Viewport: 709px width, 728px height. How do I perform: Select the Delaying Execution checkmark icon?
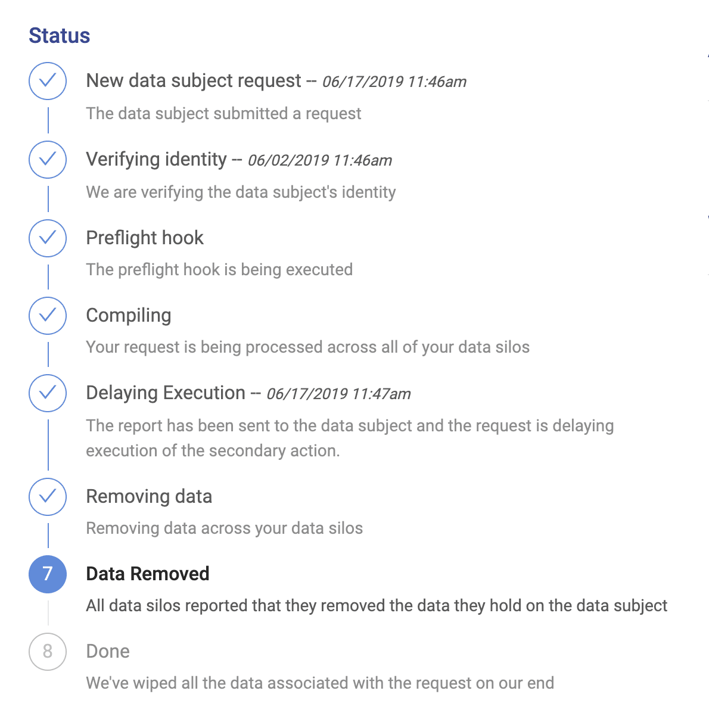(48, 393)
